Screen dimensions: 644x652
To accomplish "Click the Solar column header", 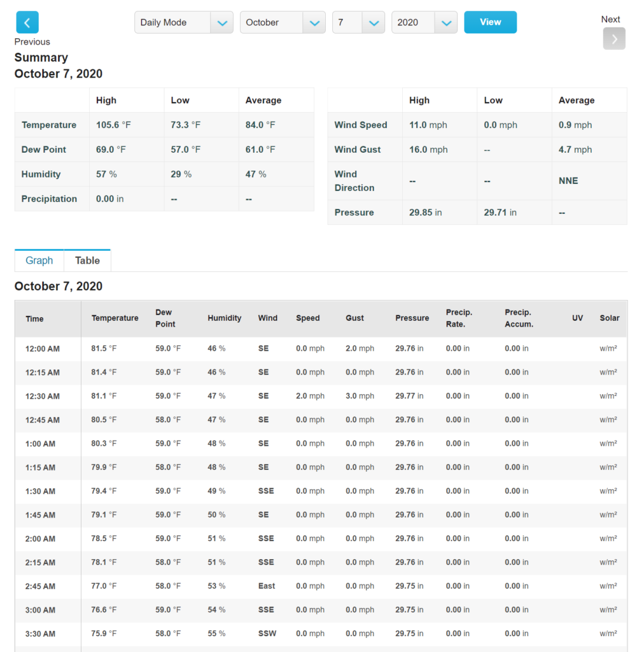I will click(x=609, y=318).
